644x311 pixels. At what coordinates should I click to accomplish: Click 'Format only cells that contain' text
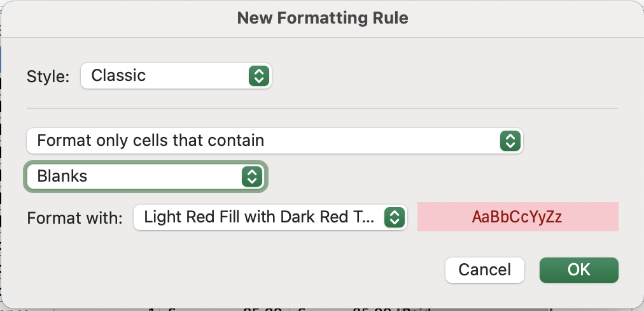(x=150, y=140)
